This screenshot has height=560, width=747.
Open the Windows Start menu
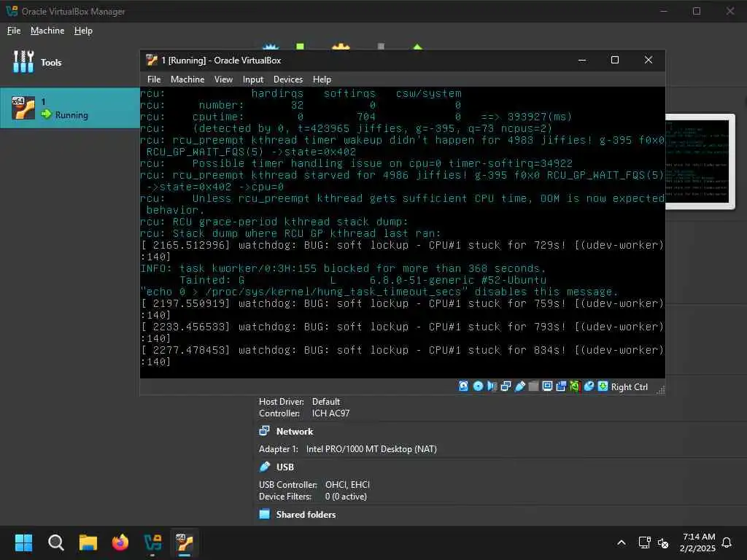coord(23,542)
